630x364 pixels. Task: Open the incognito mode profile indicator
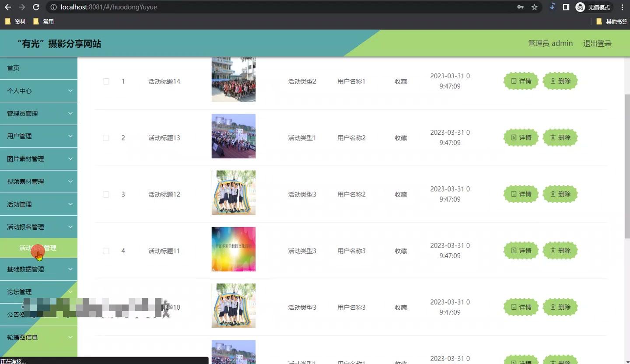(x=593, y=7)
